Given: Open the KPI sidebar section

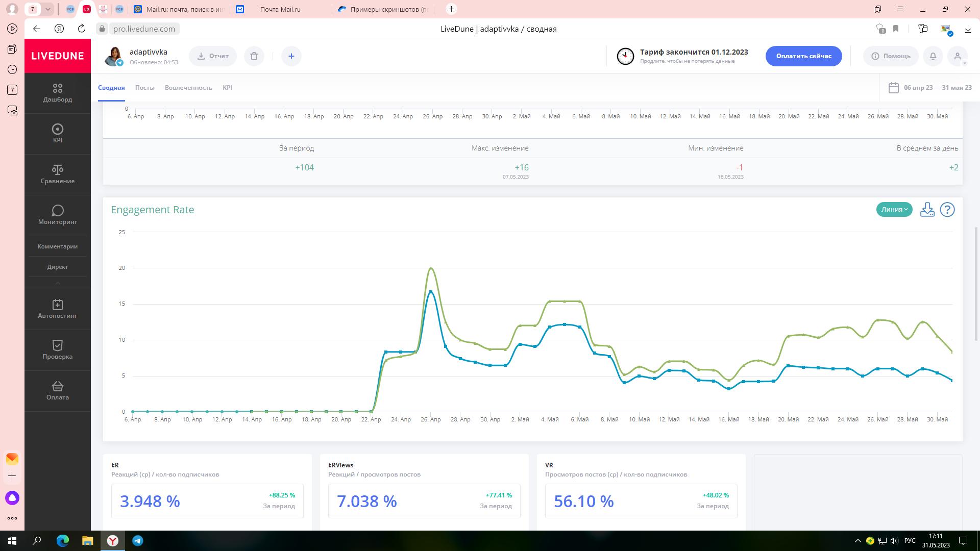Looking at the screenshot, I should (x=58, y=134).
